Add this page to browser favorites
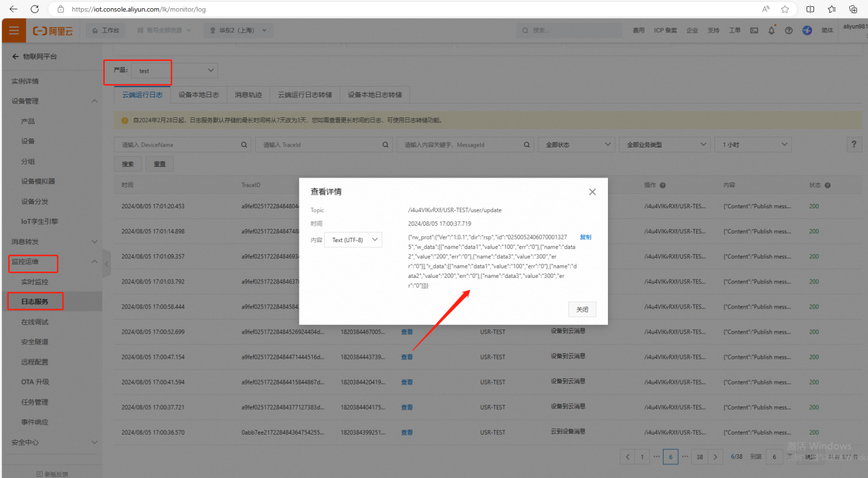Image resolution: width=868 pixels, height=478 pixels. pyautogui.click(x=785, y=9)
